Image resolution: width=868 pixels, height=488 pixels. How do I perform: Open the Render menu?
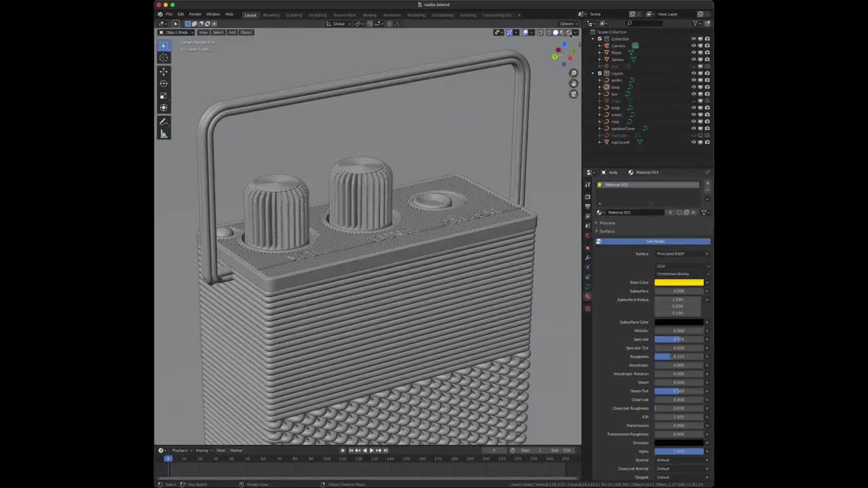[195, 14]
